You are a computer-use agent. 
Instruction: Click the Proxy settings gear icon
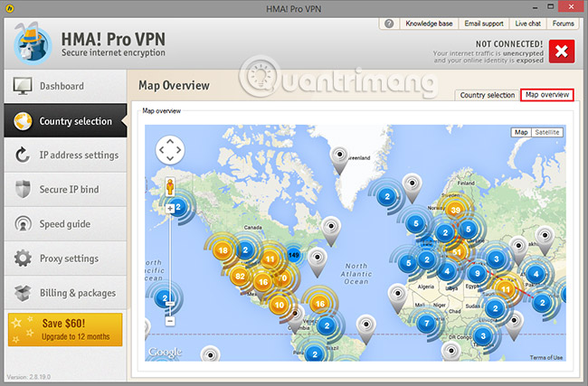click(x=23, y=259)
